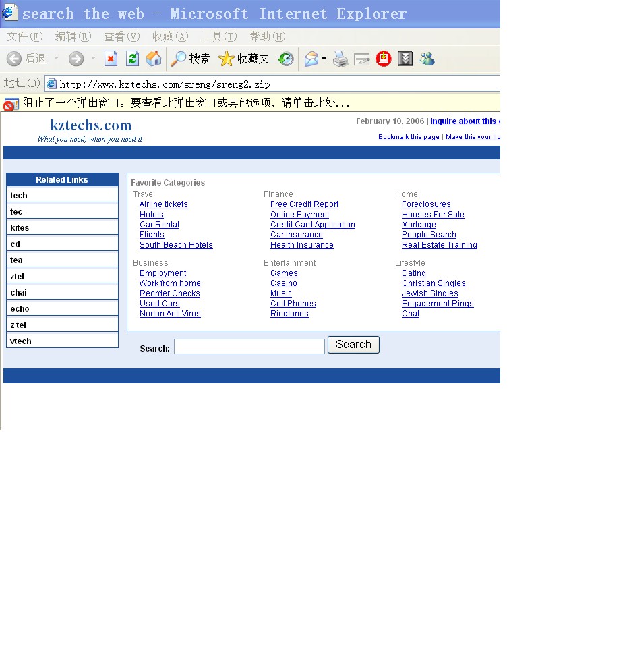Expand the Back button history dropdown
625x672 pixels.
(x=56, y=59)
